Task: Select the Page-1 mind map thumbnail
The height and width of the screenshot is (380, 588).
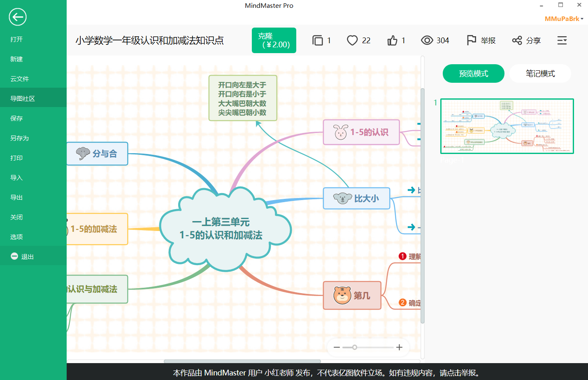Action: click(507, 126)
